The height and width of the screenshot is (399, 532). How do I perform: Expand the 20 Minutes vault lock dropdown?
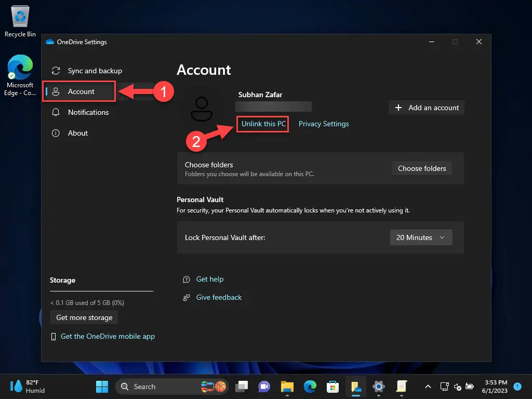pyautogui.click(x=421, y=237)
